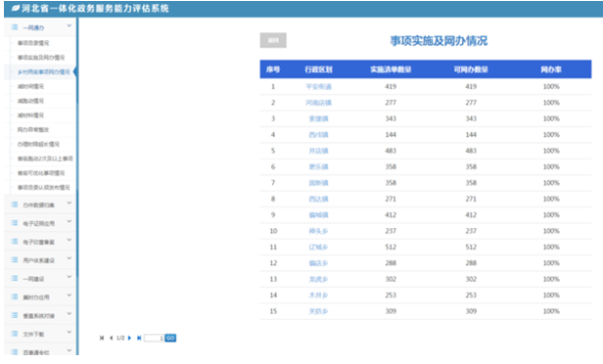Click 483 in the 实施清单数量 column
The image size is (603, 364).
click(391, 151)
